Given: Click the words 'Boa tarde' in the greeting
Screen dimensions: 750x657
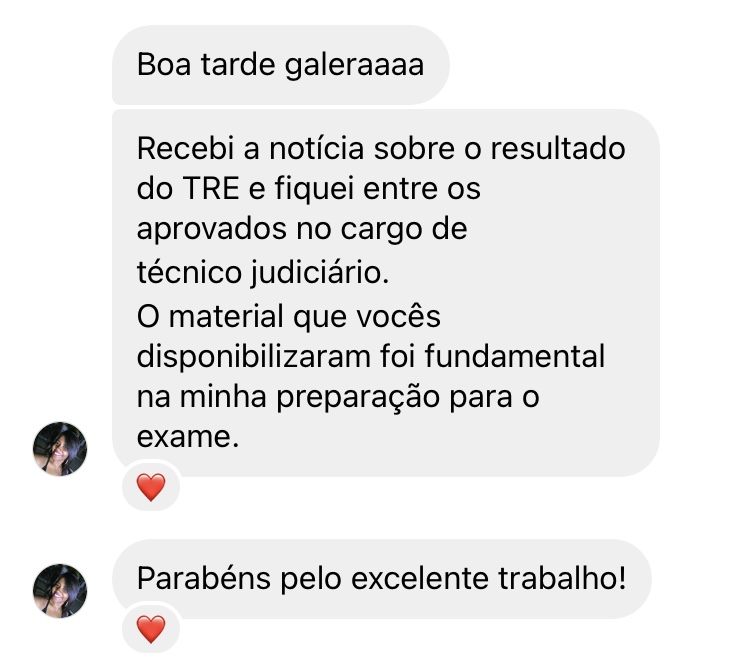Looking at the screenshot, I should coord(206,65).
